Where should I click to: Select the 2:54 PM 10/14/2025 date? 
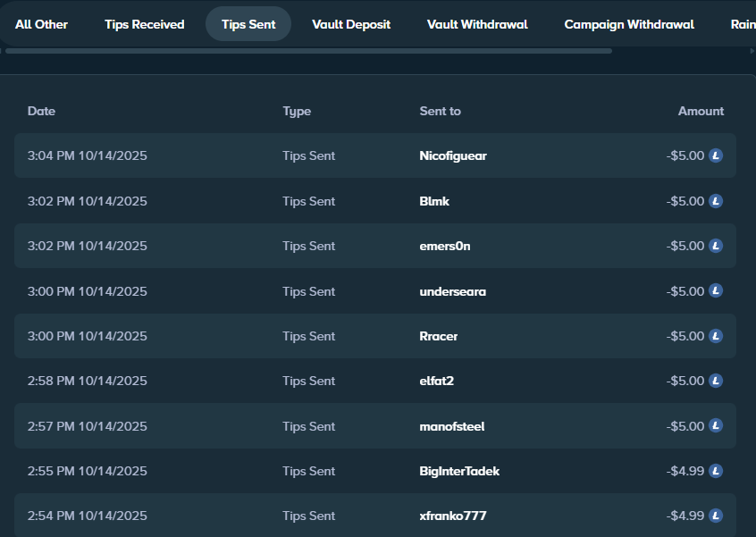tap(88, 516)
